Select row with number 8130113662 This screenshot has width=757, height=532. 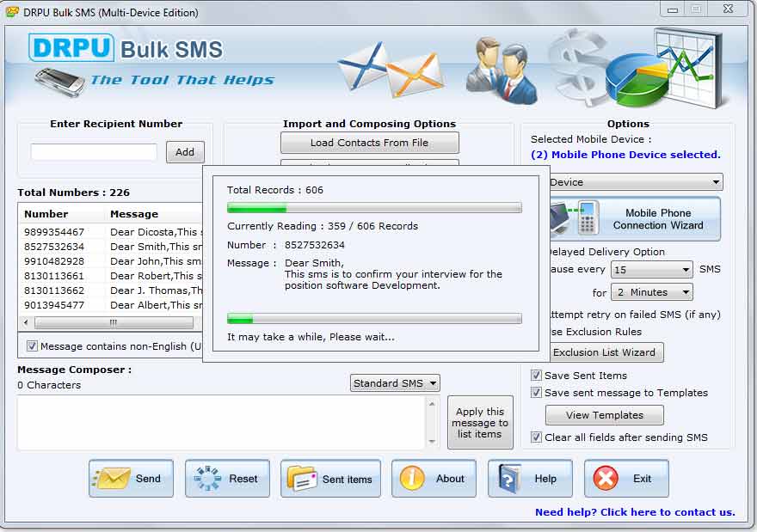pyautogui.click(x=111, y=290)
